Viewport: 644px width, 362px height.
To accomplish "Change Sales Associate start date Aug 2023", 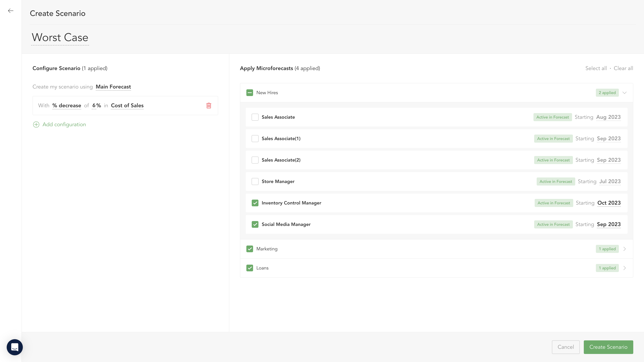I will pos(608,117).
